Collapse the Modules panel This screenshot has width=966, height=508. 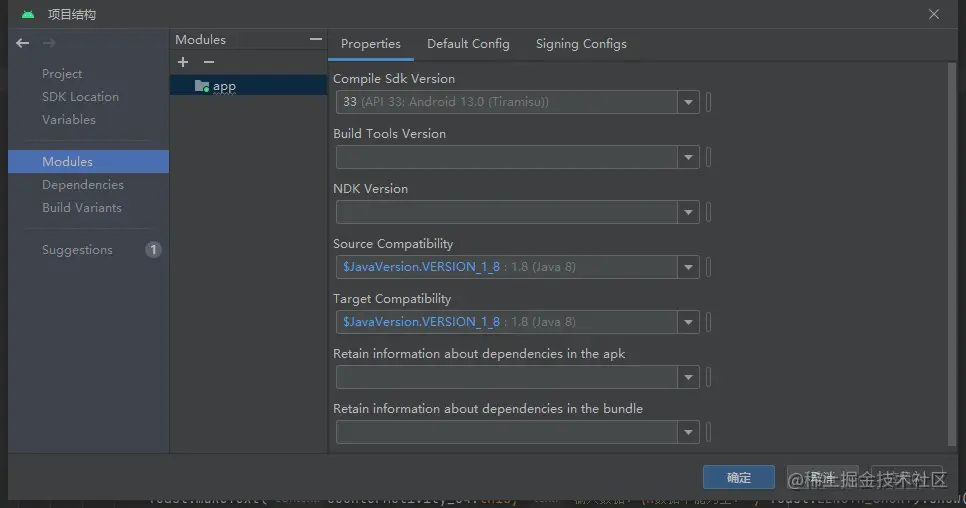click(x=316, y=40)
